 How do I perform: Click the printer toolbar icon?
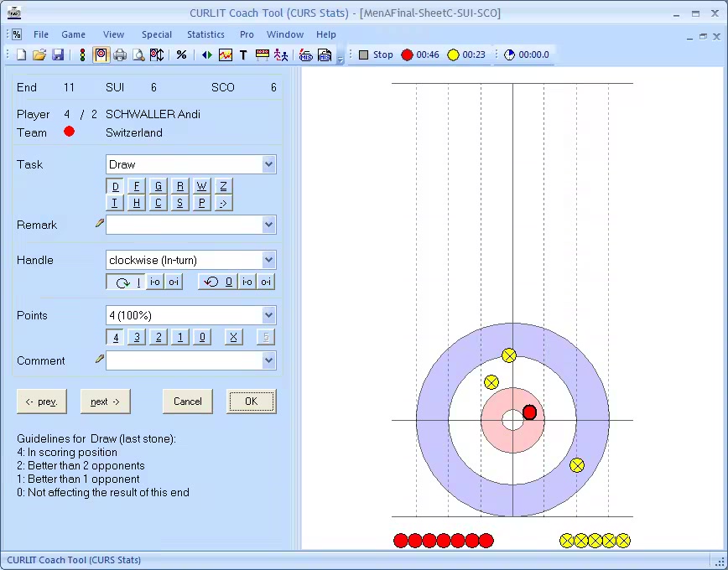point(120,55)
